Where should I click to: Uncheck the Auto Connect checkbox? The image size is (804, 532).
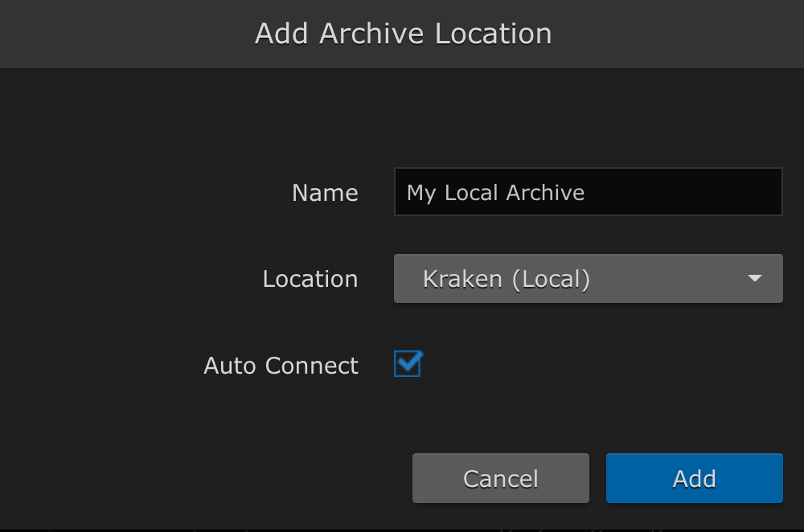coord(407,365)
